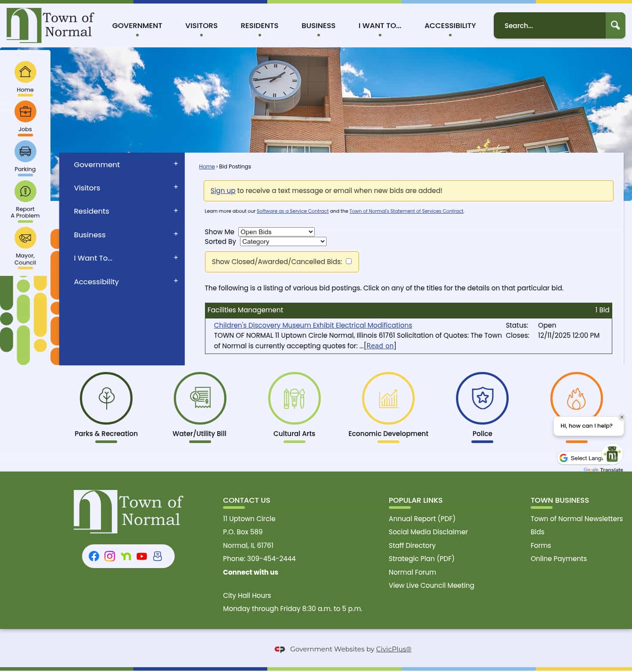Screen dimensions: 632x672
Task: Select RESIDENTS in the top navigation
Action: click(x=259, y=25)
